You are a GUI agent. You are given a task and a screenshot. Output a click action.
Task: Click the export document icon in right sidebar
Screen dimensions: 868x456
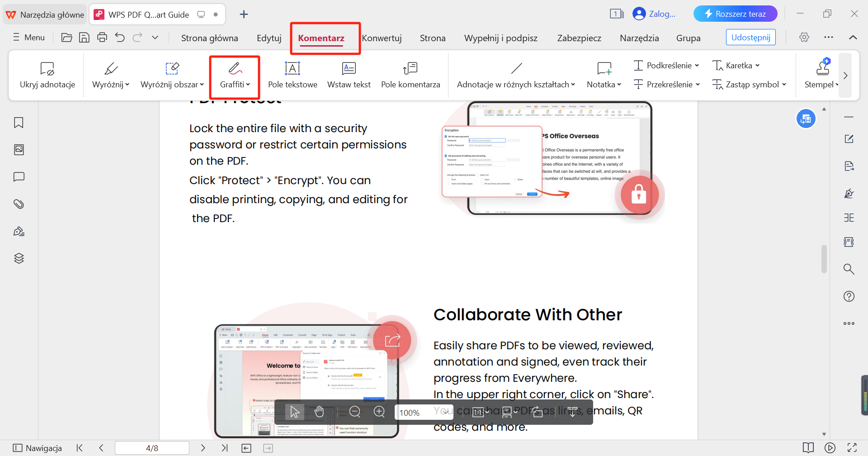click(x=849, y=166)
